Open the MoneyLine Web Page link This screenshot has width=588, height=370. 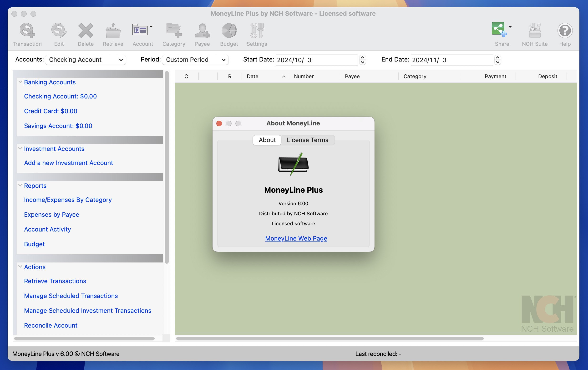click(296, 238)
